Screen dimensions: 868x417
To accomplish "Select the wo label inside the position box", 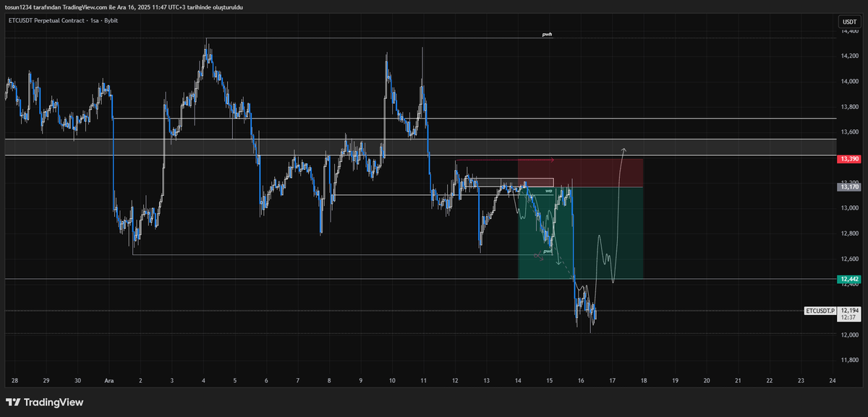I will 548,191.
